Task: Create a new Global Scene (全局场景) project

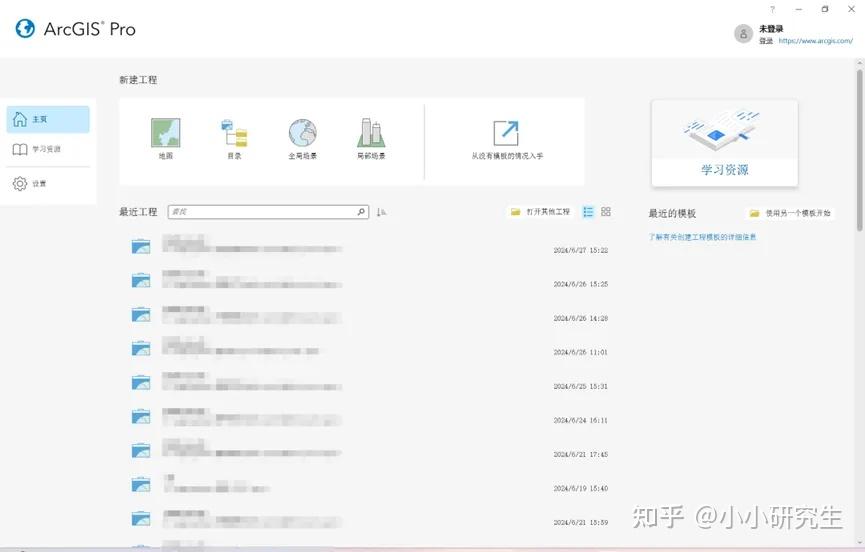Action: [x=302, y=138]
